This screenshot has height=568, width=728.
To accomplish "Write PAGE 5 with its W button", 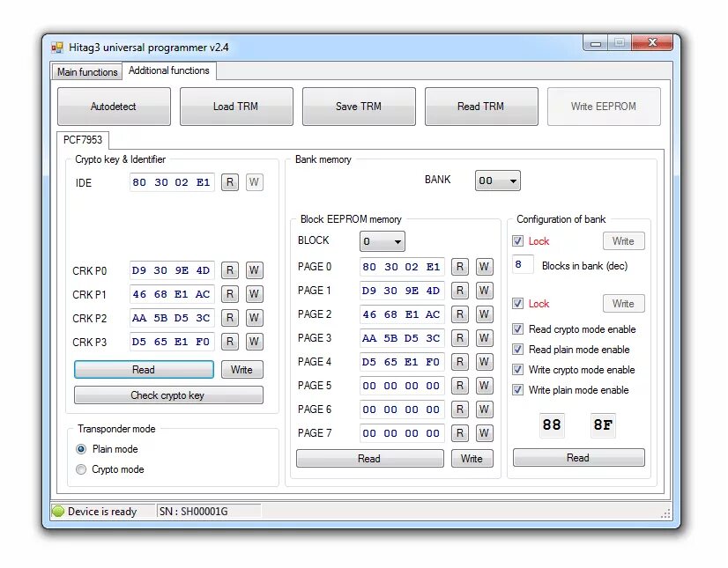I will tap(484, 385).
